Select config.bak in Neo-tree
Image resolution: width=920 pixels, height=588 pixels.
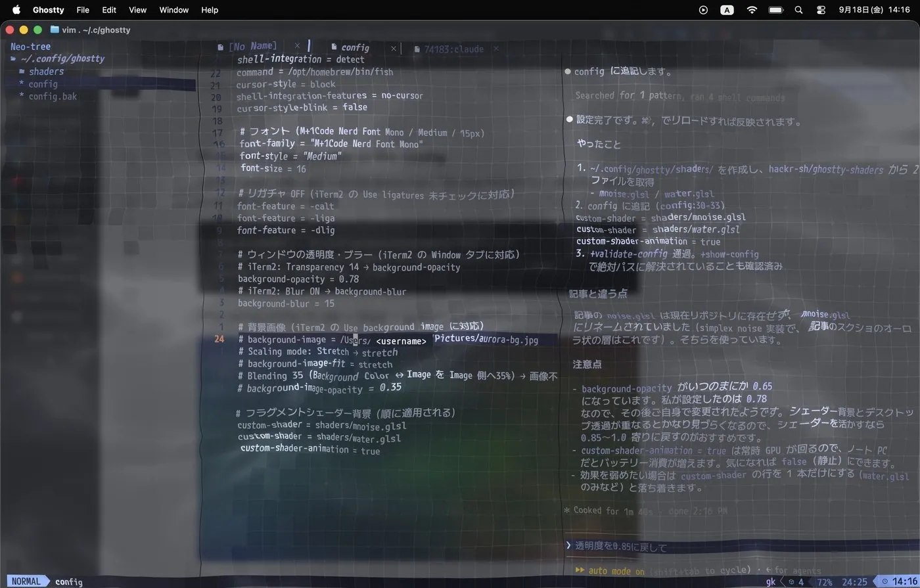pyautogui.click(x=53, y=97)
